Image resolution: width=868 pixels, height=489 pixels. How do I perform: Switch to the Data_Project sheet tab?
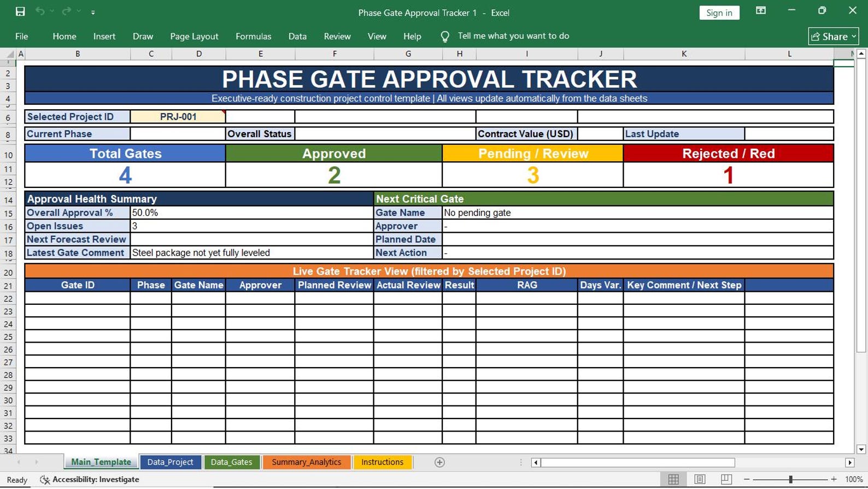click(170, 462)
